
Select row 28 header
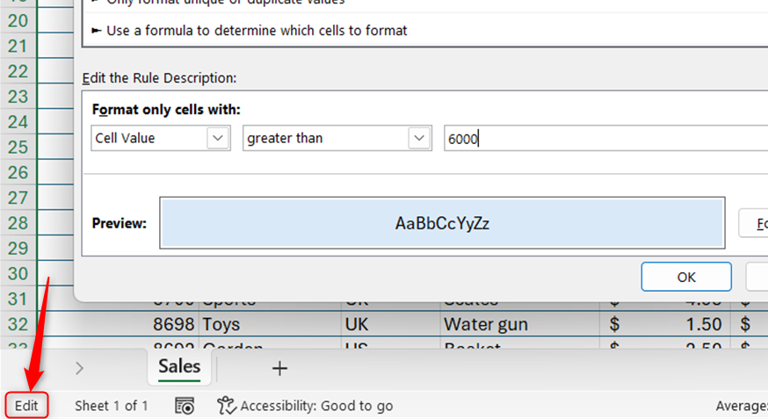pos(17,223)
